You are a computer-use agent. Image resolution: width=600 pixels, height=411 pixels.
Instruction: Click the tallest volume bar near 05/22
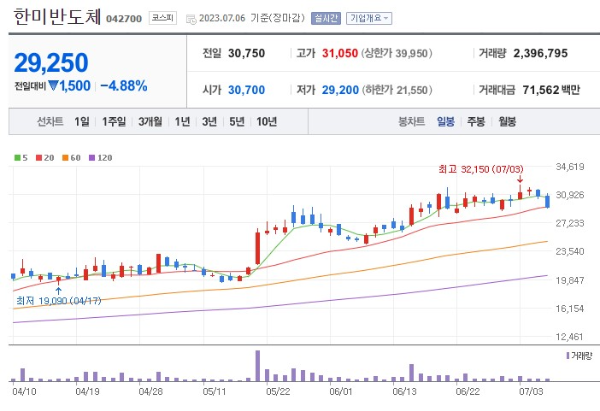pos(258,366)
